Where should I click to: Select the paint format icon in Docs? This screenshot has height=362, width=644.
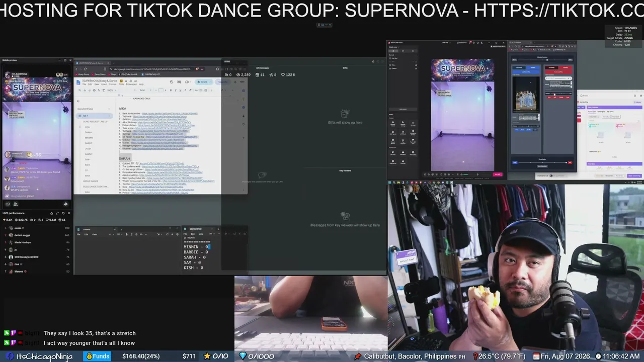coord(103,90)
